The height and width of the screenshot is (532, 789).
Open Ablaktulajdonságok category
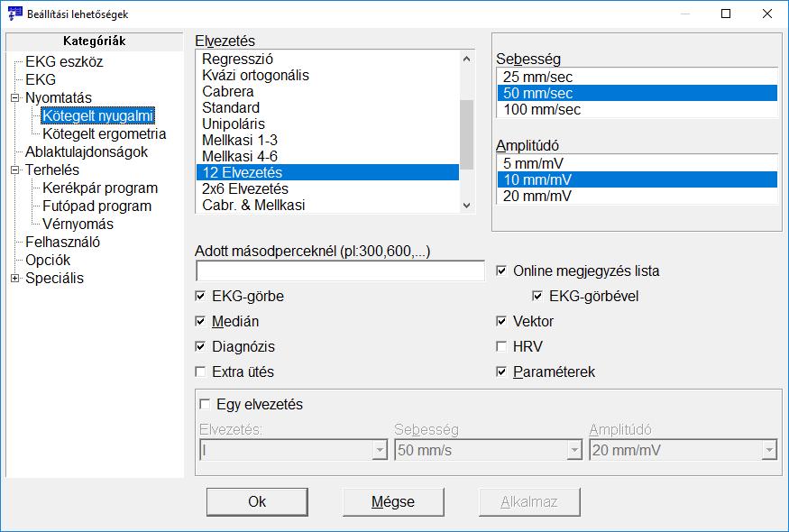pyautogui.click(x=87, y=152)
